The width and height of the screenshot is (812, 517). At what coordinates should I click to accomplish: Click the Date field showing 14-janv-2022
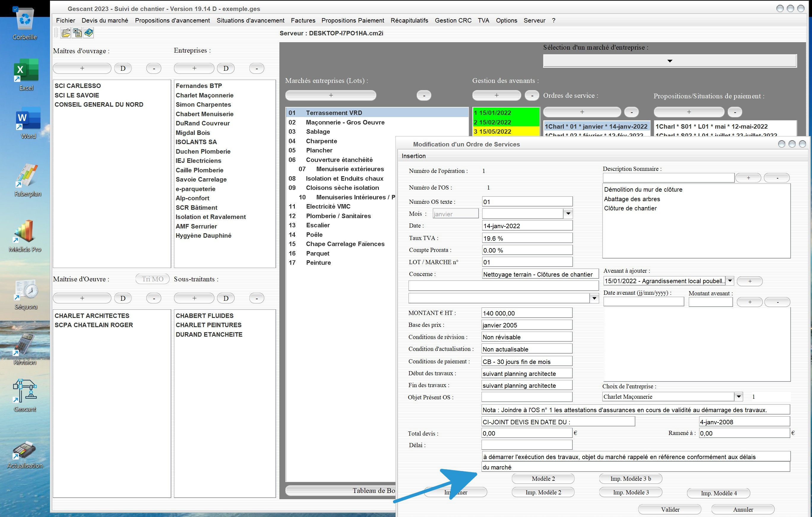[x=527, y=226]
